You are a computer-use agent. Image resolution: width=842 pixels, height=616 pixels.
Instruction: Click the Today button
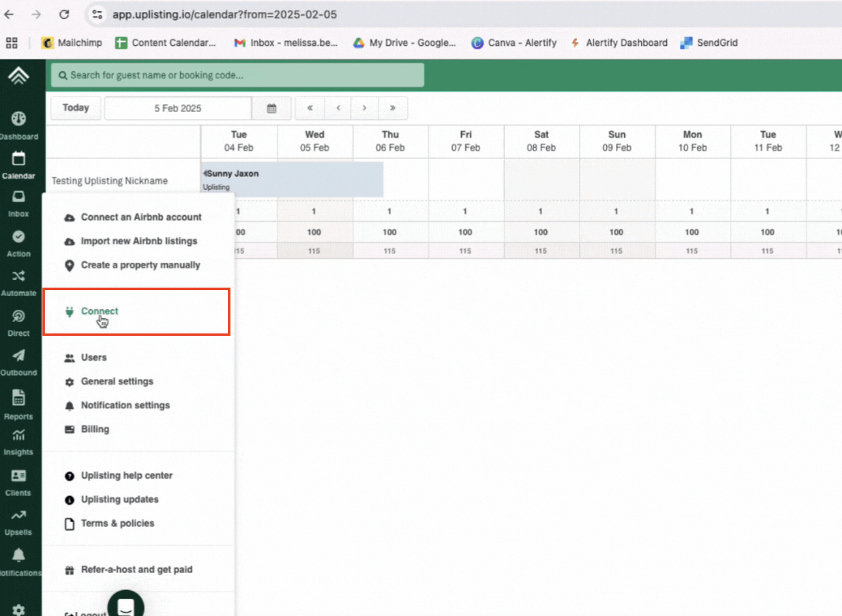click(76, 108)
